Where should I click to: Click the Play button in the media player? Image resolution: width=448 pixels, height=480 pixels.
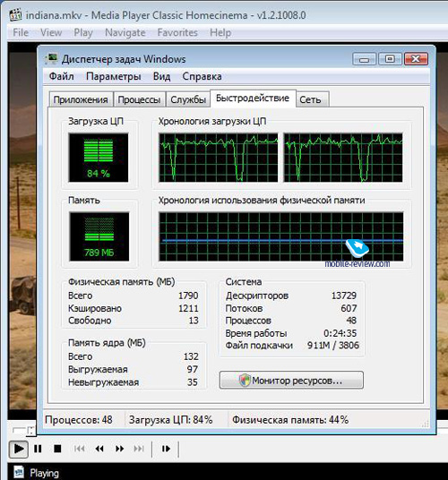click(x=19, y=449)
